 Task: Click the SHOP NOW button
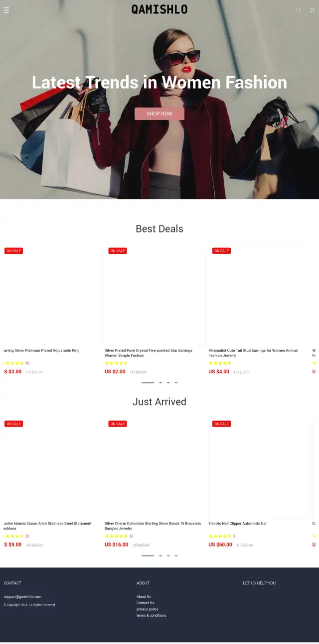(159, 114)
